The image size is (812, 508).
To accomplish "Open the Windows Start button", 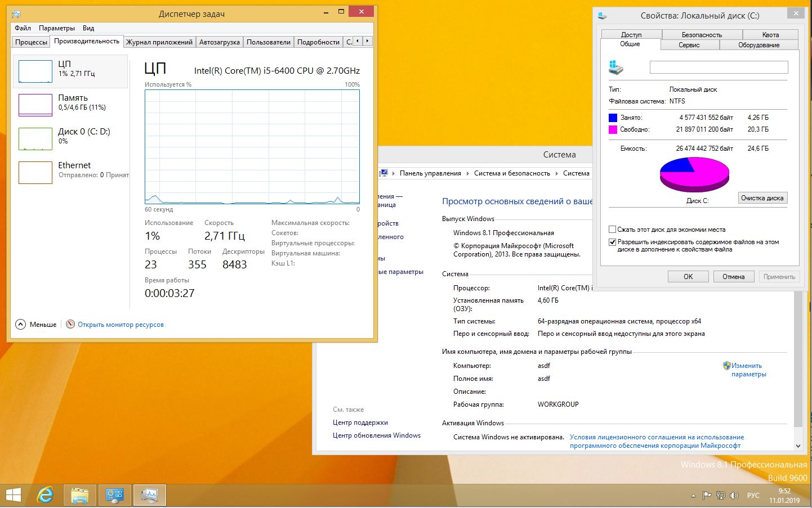I will pyautogui.click(x=14, y=495).
